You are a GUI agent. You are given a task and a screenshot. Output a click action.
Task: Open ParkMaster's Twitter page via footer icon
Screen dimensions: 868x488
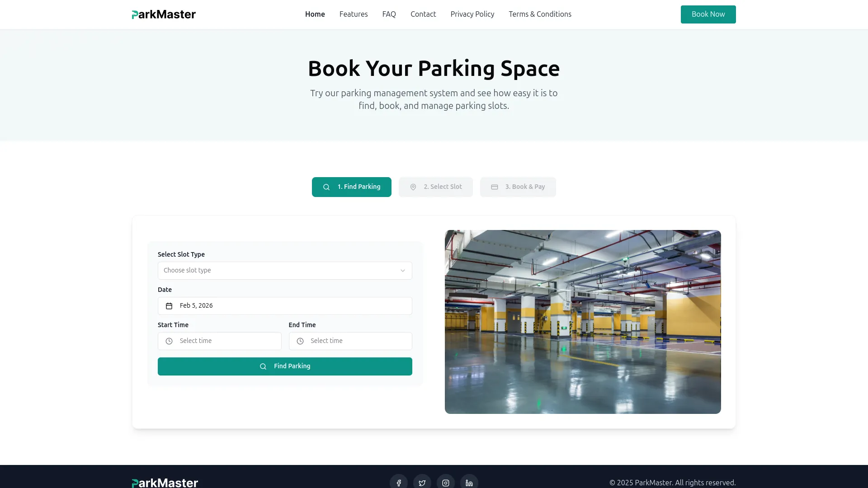(x=422, y=482)
